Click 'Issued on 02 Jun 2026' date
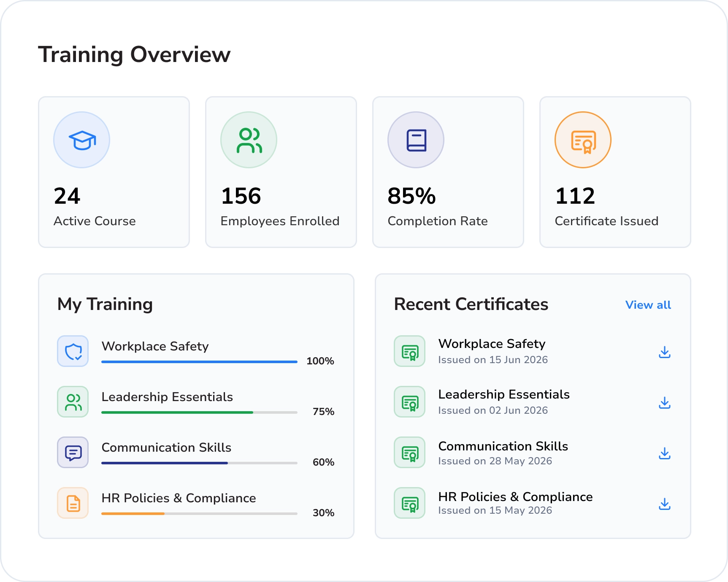Screen dimensions: 728x582 tap(493, 410)
